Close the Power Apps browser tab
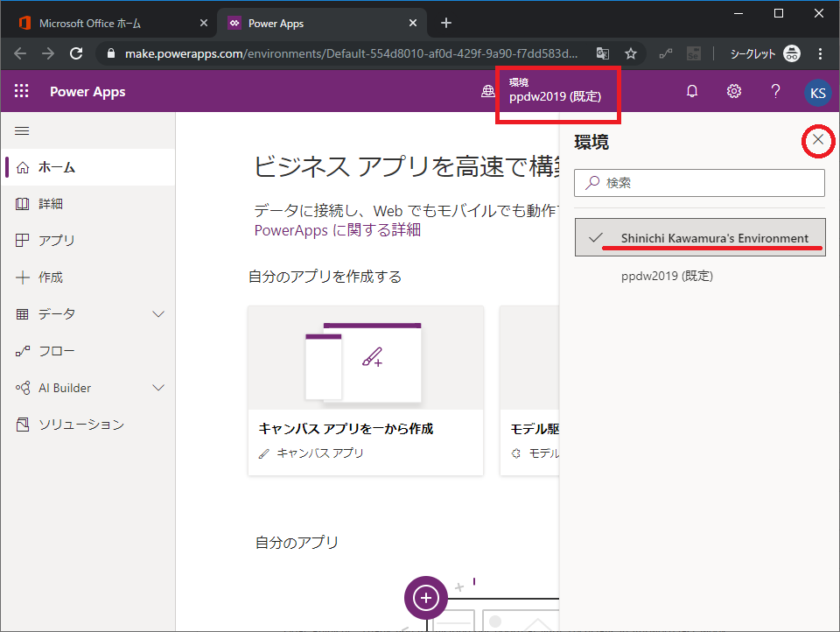 click(412, 23)
